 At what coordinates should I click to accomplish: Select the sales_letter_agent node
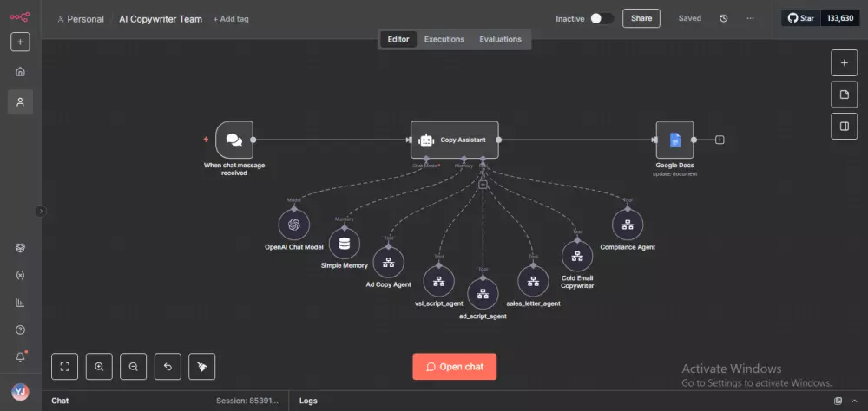click(x=533, y=281)
